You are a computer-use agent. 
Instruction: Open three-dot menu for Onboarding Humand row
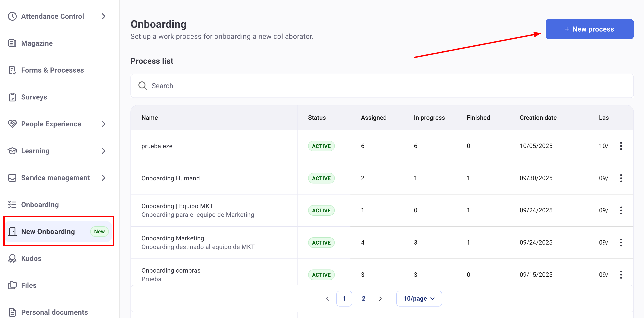point(621,178)
